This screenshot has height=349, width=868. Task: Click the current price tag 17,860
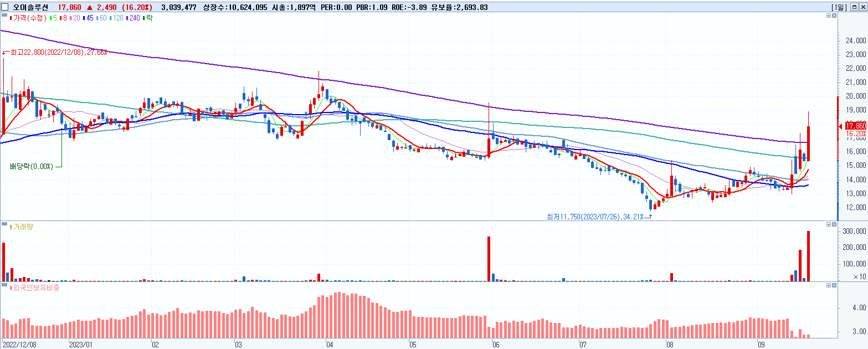(856, 126)
